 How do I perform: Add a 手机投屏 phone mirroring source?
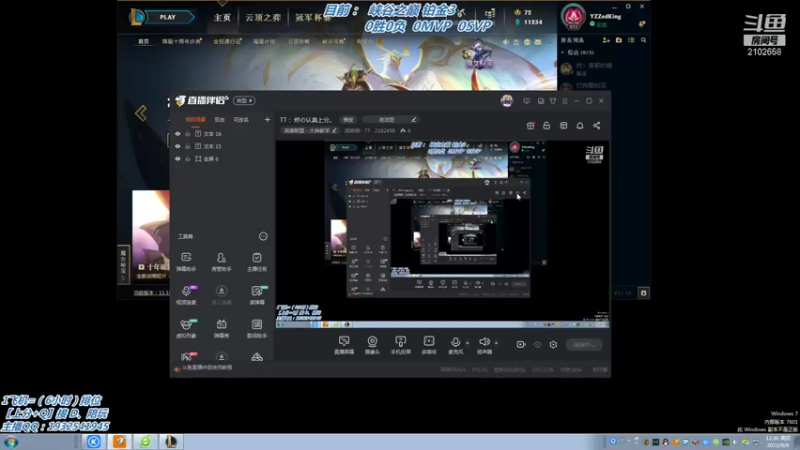(401, 345)
